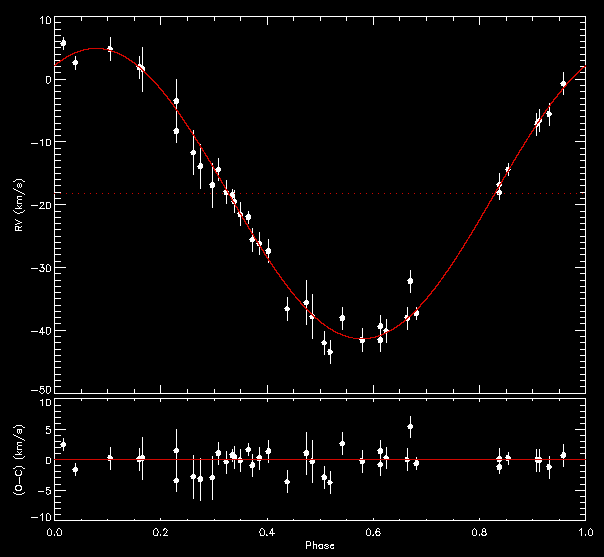Click the "-5" tick label on residuals axis

pyautogui.click(x=43, y=489)
